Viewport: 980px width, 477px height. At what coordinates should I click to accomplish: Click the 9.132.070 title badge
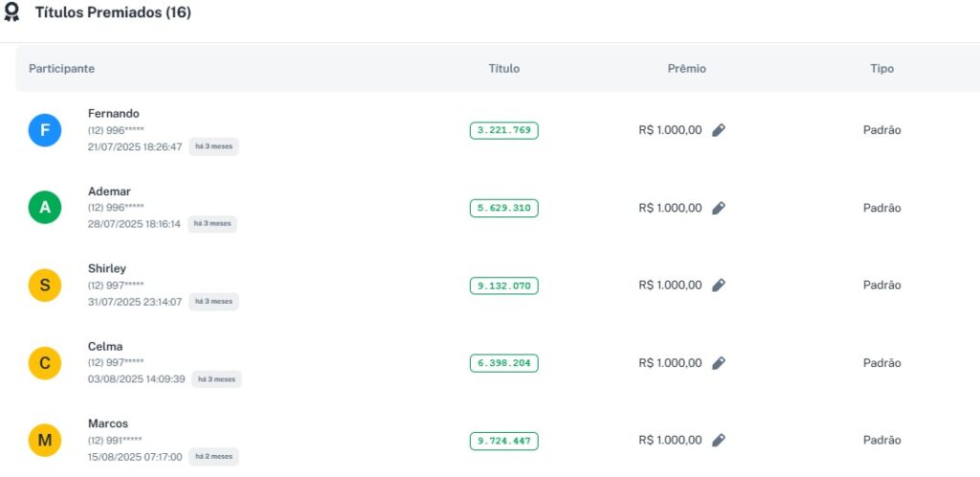tap(504, 285)
